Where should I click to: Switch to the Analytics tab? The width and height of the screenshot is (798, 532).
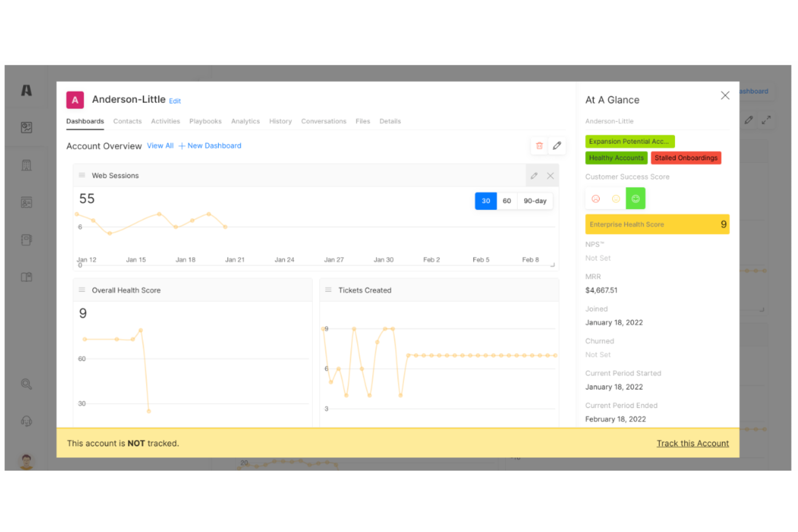[x=245, y=121]
